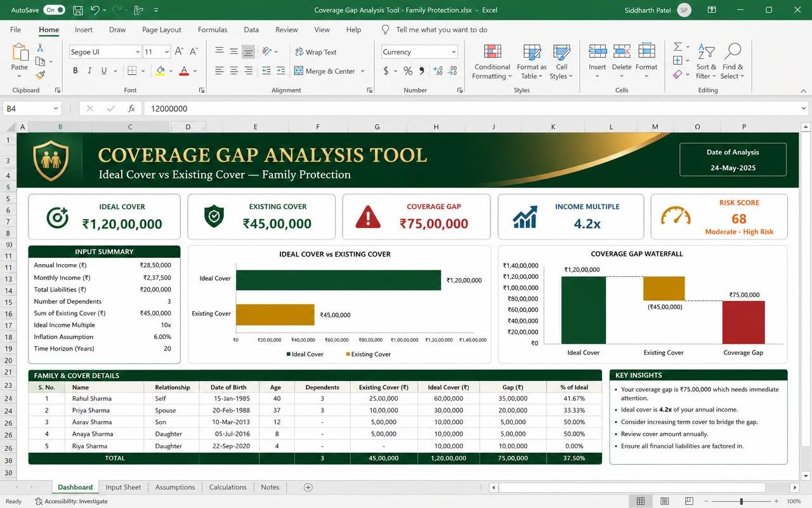The height and width of the screenshot is (508, 812).
Task: Click the AutoSum sigma icon
Action: (678, 46)
